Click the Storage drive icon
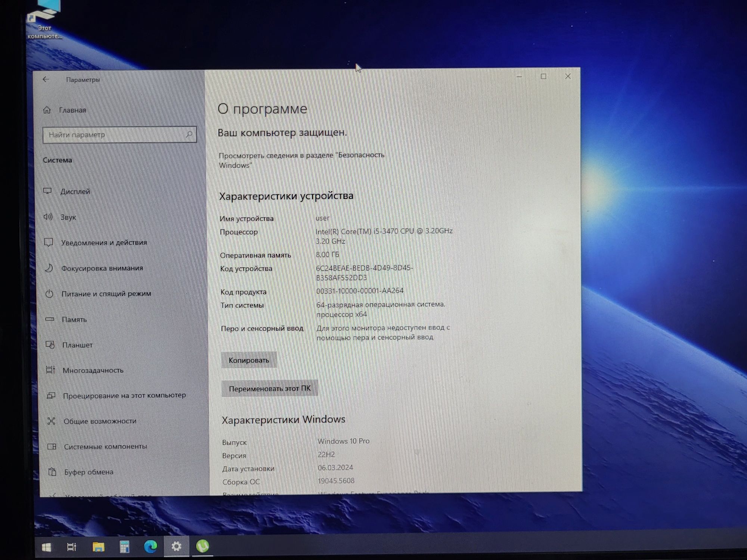Viewport: 747px width, 560px height. (49, 319)
